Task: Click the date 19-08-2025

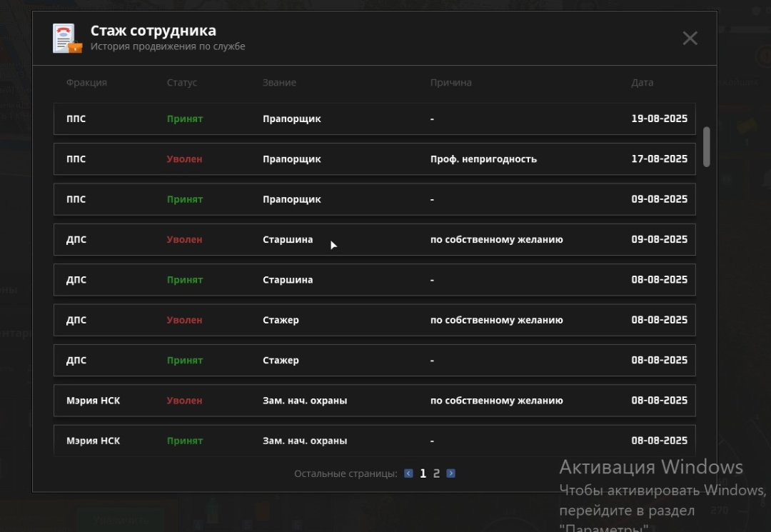Action: (x=660, y=119)
